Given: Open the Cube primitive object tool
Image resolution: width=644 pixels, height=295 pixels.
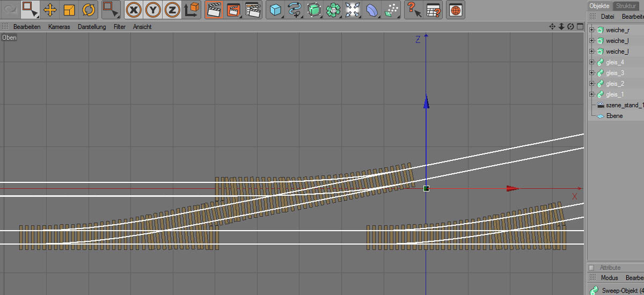Looking at the screenshot, I should pos(275,10).
